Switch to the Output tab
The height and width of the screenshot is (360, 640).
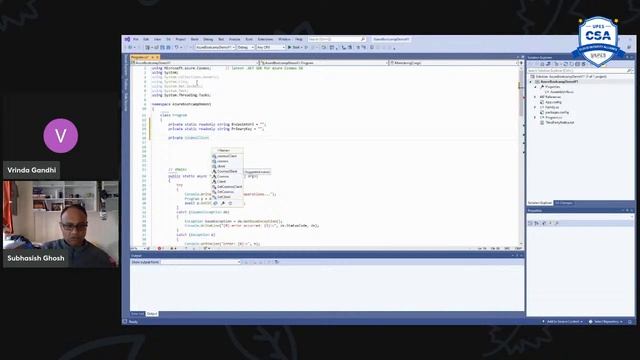[152, 313]
